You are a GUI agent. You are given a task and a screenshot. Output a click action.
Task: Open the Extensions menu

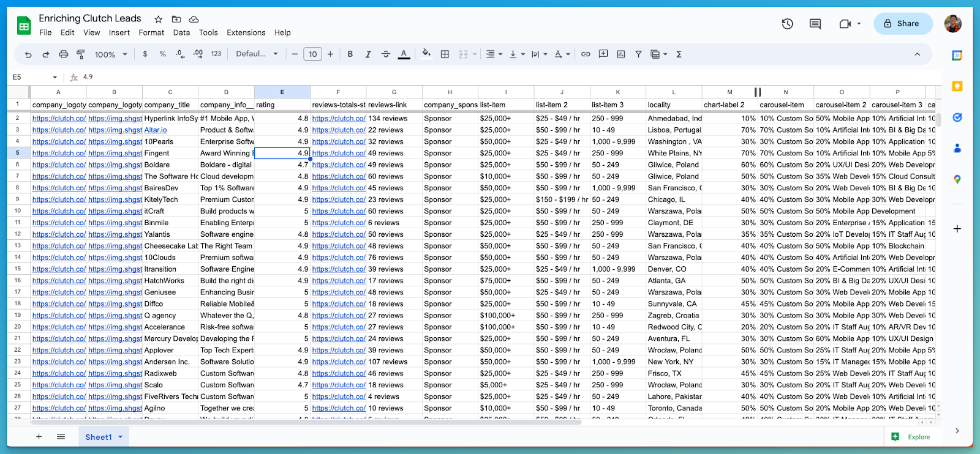point(246,32)
